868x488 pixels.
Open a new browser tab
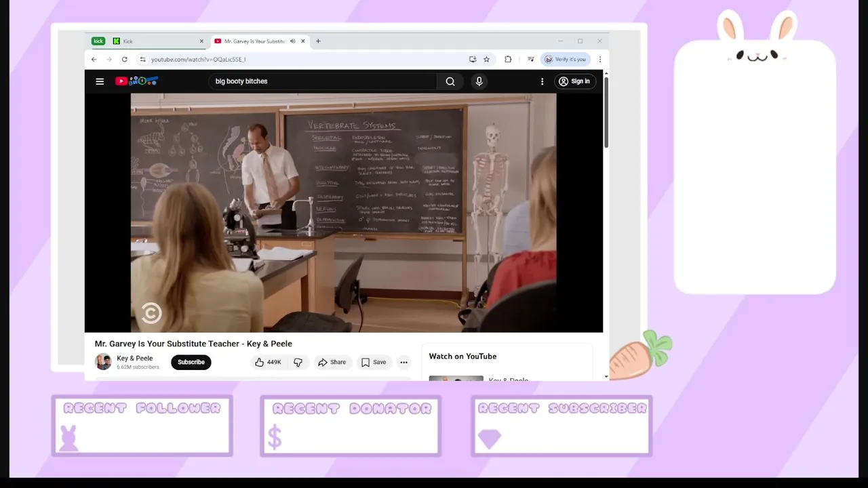click(318, 41)
